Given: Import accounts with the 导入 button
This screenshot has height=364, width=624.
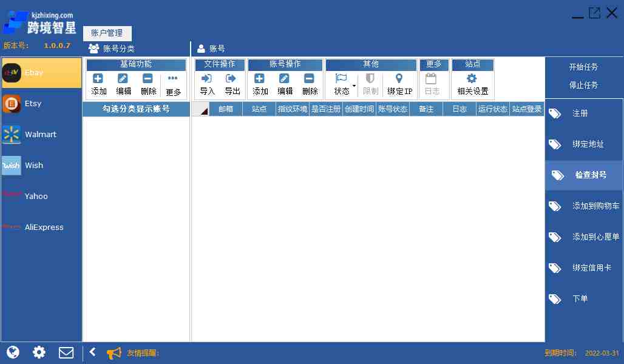Looking at the screenshot, I should point(207,84).
